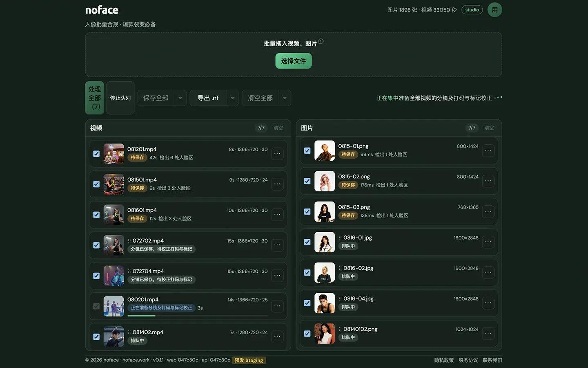Image resolution: width=588 pixels, height=368 pixels.
Task: Expand the 导出 .nf dropdown arrow
Action: pyautogui.click(x=232, y=98)
